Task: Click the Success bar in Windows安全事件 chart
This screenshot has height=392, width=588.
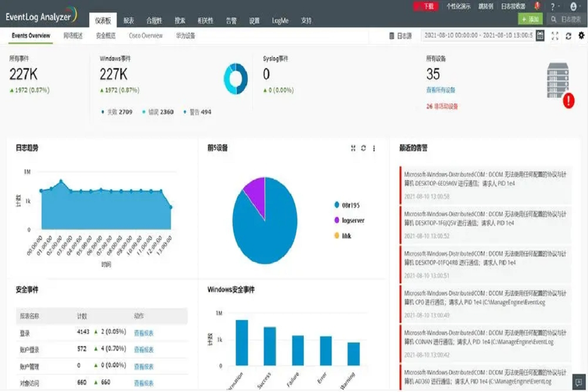Action: [x=269, y=346]
